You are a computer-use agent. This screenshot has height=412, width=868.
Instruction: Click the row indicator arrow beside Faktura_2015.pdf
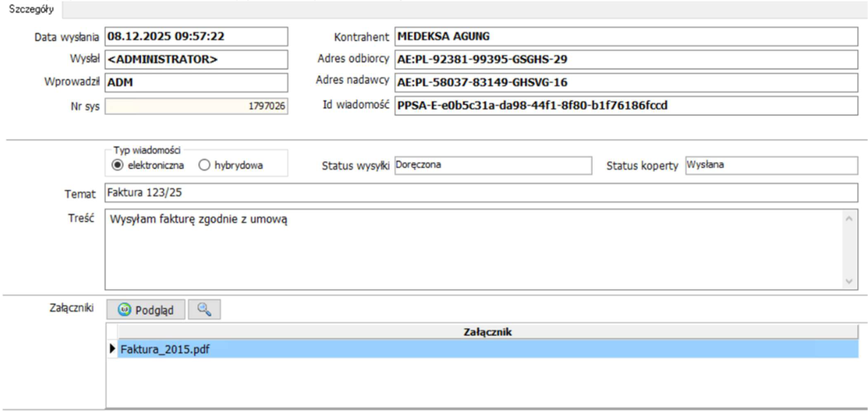pyautogui.click(x=113, y=349)
